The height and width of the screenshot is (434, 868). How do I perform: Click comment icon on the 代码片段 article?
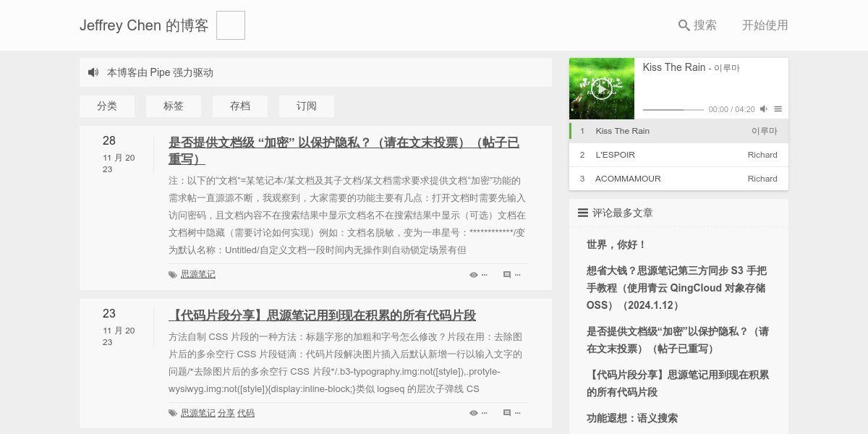pos(507,414)
